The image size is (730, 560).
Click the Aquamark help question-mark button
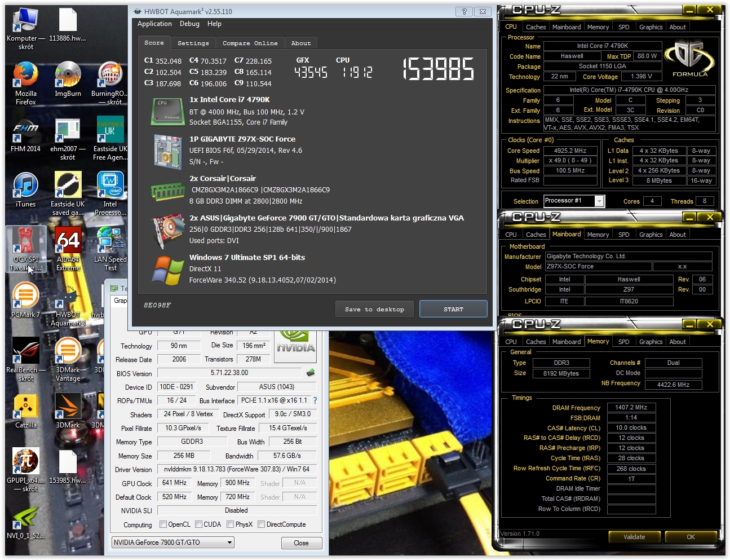[464, 11]
